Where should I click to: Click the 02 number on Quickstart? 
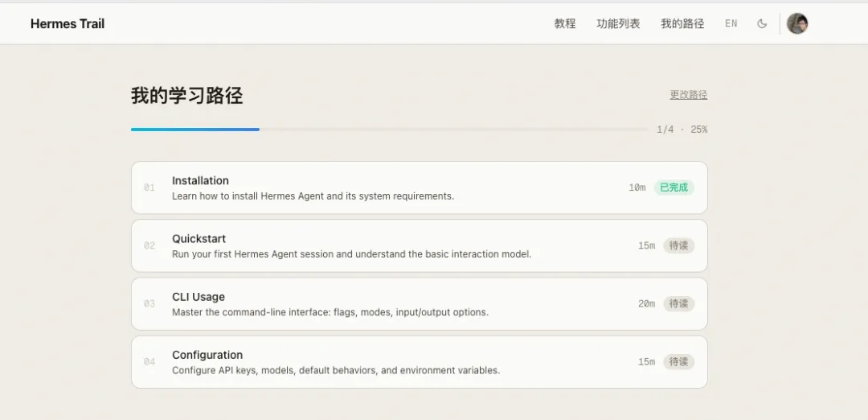point(149,245)
